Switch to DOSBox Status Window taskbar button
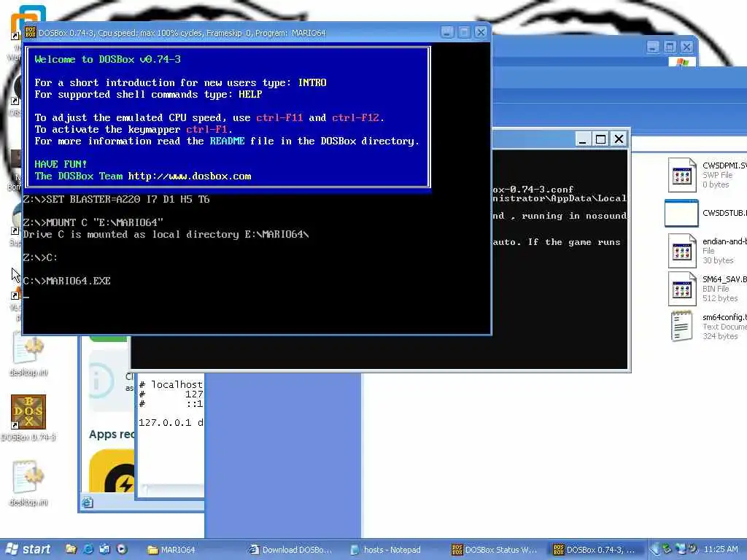747x560 pixels. point(495,550)
